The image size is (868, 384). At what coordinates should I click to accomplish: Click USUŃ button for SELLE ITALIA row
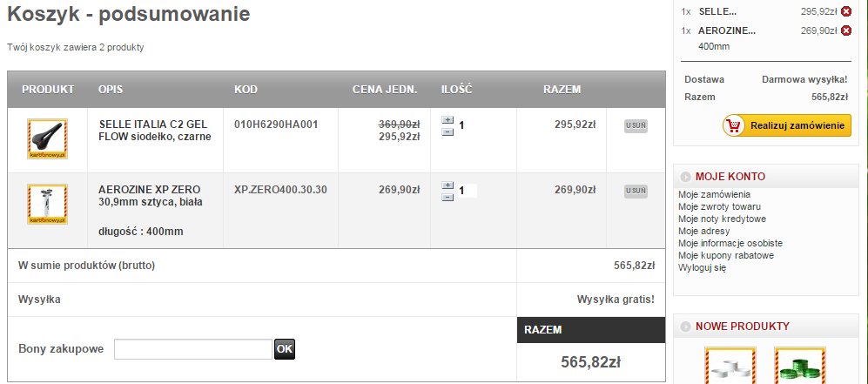click(636, 125)
